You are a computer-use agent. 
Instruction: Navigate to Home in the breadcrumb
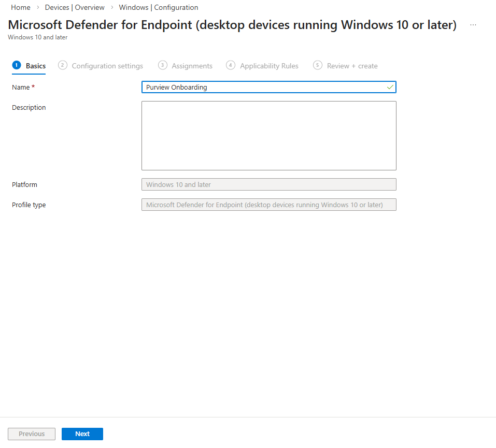(x=21, y=8)
